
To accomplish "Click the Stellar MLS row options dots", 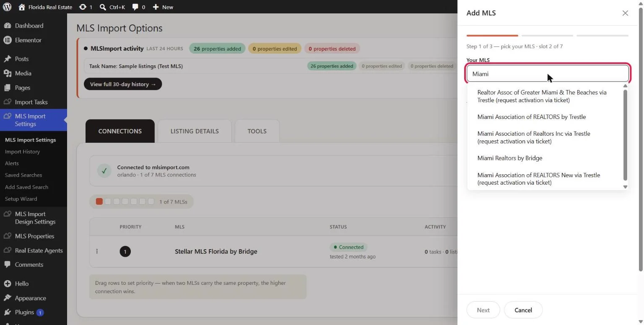I will click(x=97, y=251).
